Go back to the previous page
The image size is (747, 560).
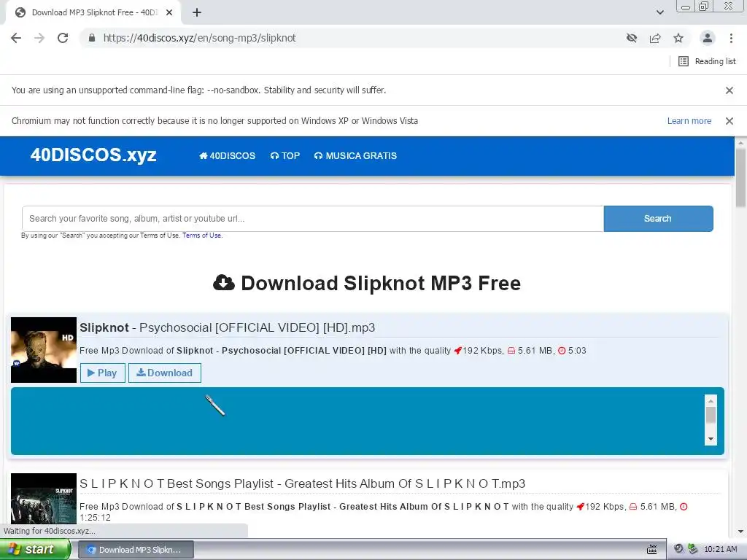pyautogui.click(x=16, y=38)
